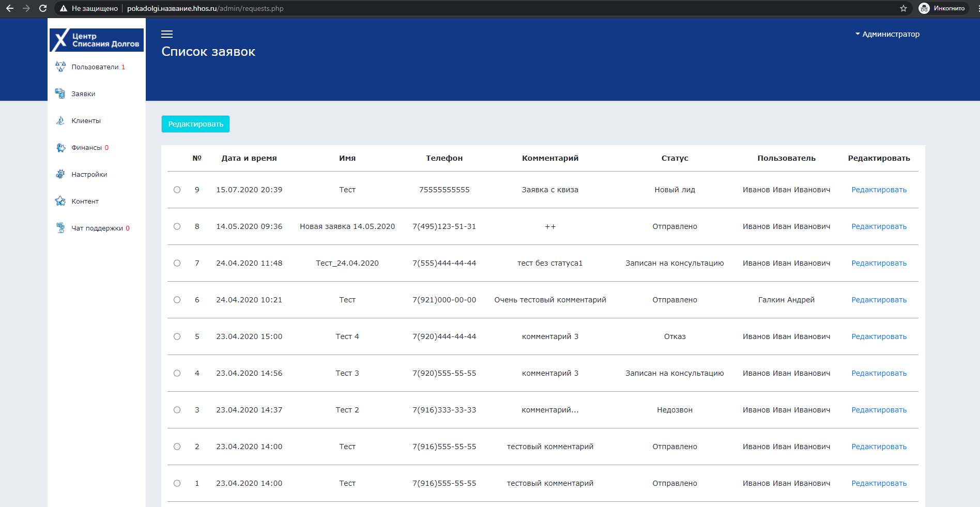Click the Финансы sidebar icon
This screenshot has height=507, width=980.
click(x=60, y=147)
